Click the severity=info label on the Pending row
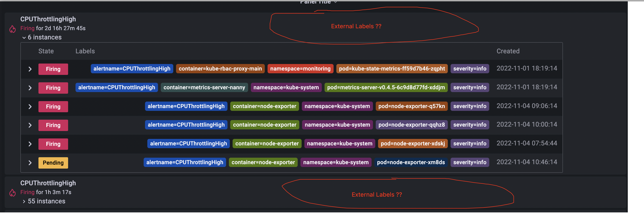This screenshot has height=224, width=644. [470, 162]
